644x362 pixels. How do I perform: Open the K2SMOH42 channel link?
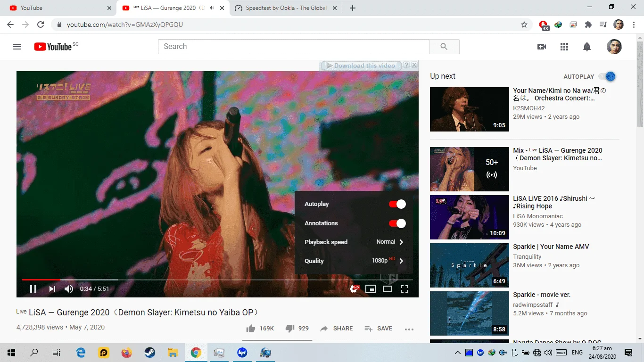click(x=529, y=108)
